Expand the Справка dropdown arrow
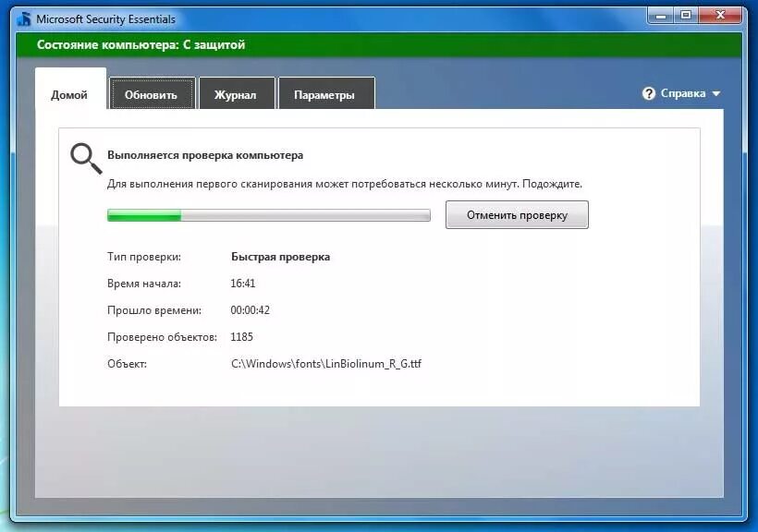 716,93
